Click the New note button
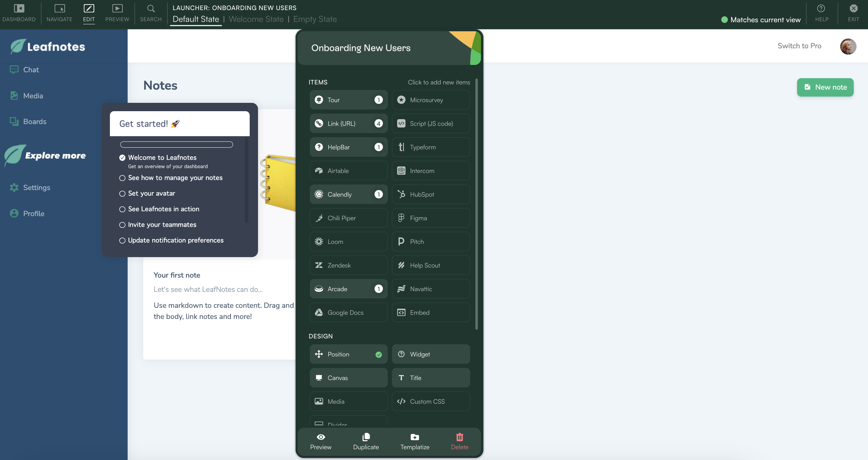Screen dimensions: 868x460 pos(825,87)
